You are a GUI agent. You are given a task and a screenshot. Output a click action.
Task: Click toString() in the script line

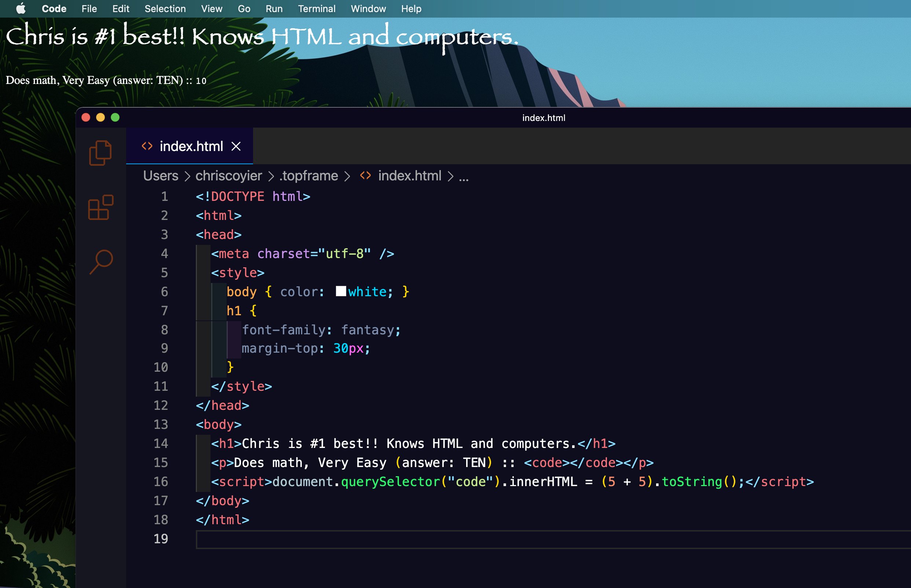(x=699, y=482)
